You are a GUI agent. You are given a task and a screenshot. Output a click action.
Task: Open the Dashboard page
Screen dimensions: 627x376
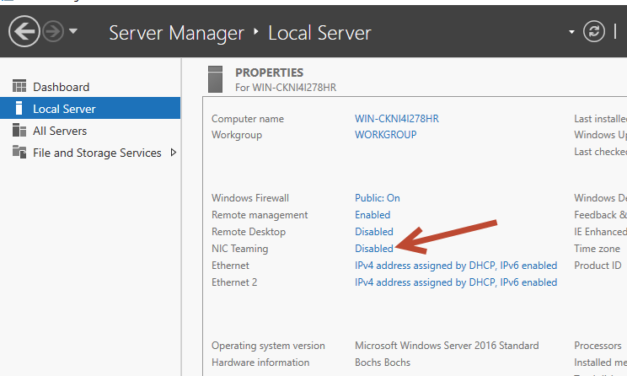pos(61,87)
